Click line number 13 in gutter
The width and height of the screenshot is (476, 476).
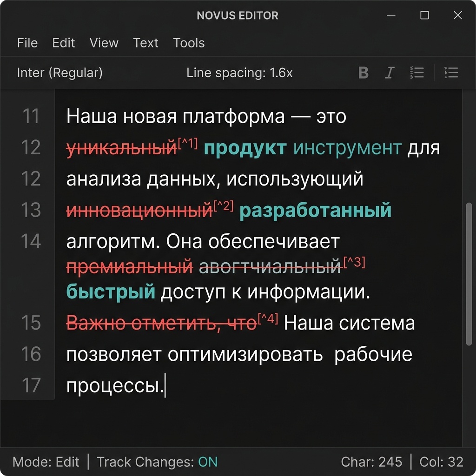click(31, 210)
